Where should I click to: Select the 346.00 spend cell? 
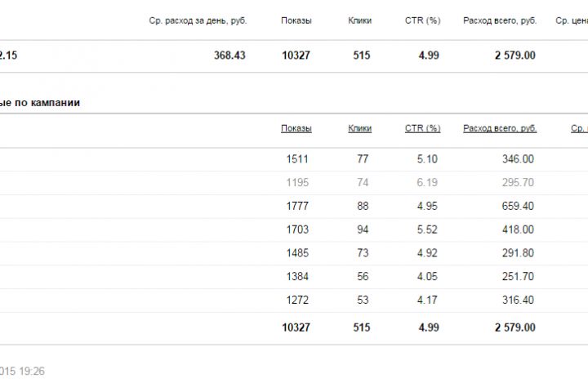click(518, 159)
